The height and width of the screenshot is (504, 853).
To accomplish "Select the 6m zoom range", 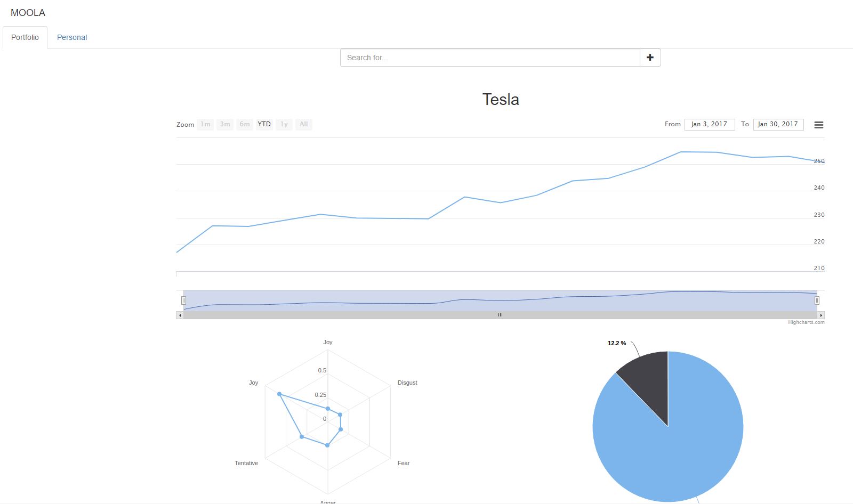I will 245,124.
